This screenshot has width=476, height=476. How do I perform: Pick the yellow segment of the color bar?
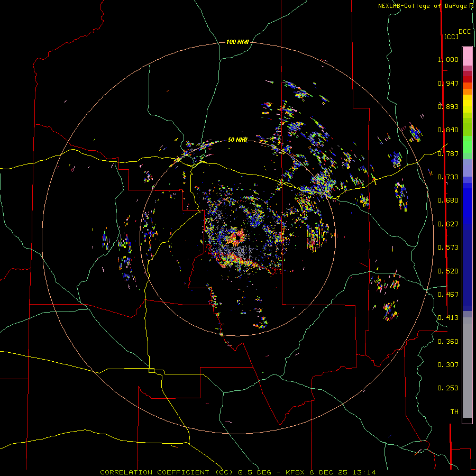pos(467,104)
